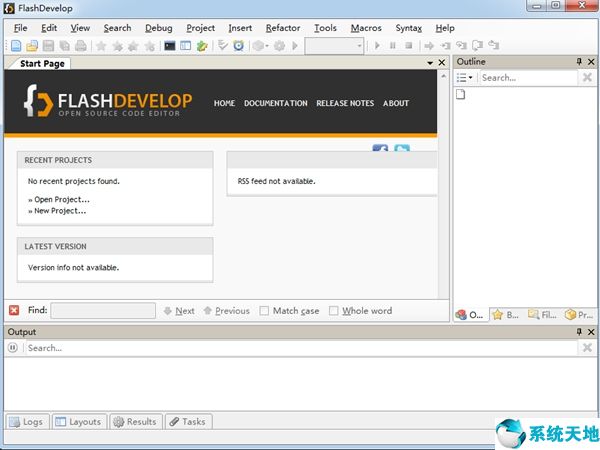Open the command prompt console icon
600x450 pixels.
click(x=170, y=46)
